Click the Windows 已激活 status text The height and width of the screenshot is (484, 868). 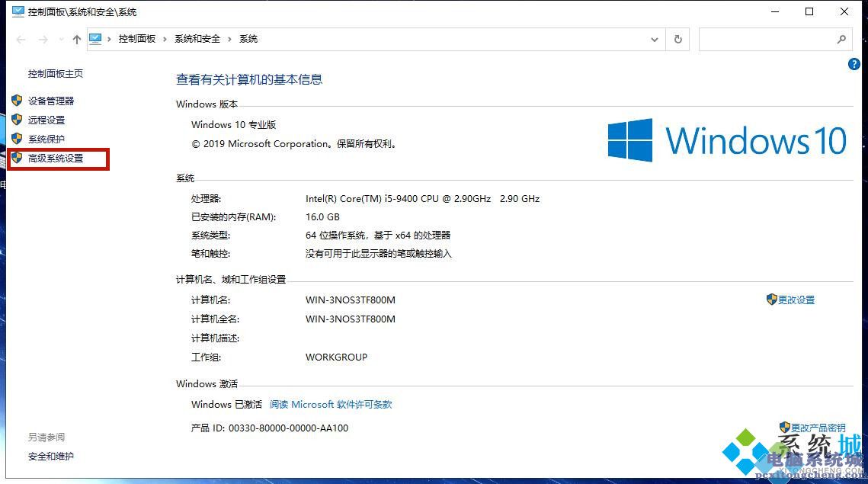coord(226,404)
